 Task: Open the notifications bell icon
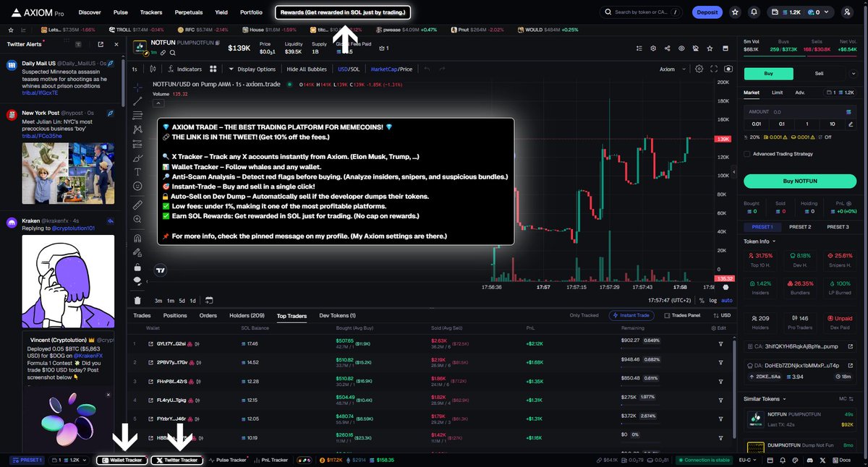point(754,12)
